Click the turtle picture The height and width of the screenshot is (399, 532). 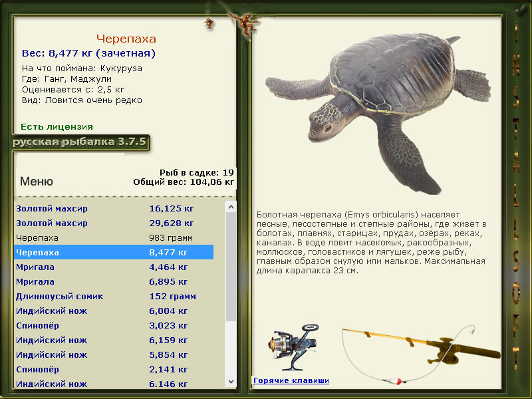pos(378,113)
